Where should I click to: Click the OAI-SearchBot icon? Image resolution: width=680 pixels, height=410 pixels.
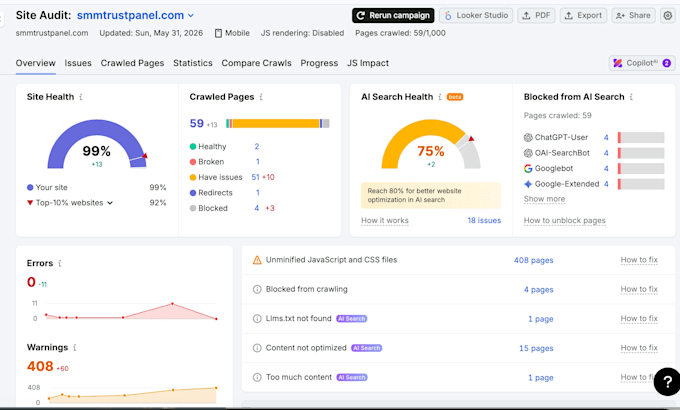pyautogui.click(x=528, y=153)
